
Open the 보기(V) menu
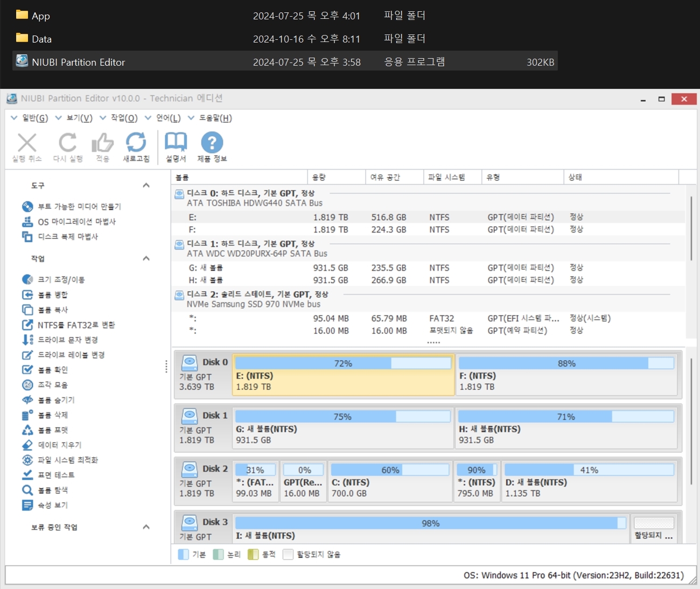click(74, 118)
